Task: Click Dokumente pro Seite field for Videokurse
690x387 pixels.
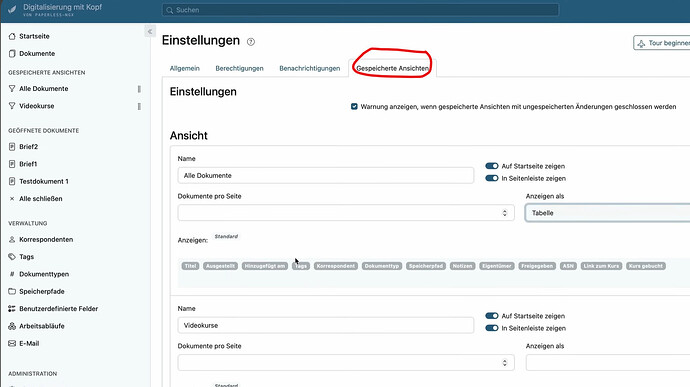Action: pos(346,363)
